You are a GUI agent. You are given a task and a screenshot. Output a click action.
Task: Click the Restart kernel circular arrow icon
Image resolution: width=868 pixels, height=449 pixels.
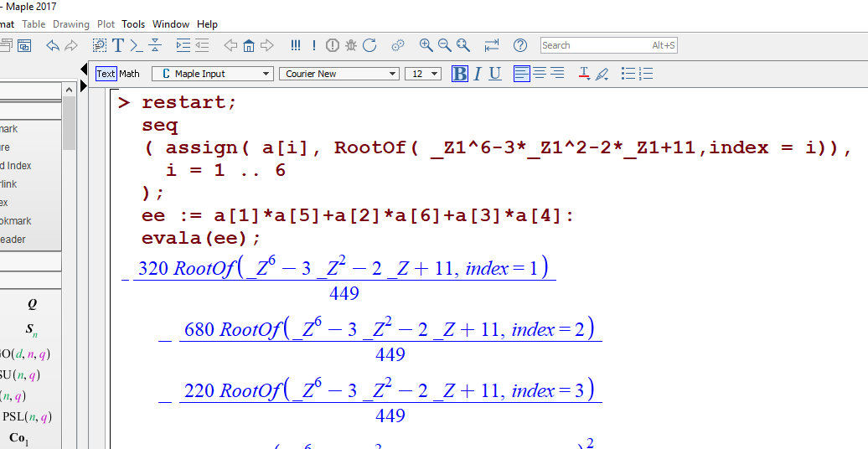369,45
